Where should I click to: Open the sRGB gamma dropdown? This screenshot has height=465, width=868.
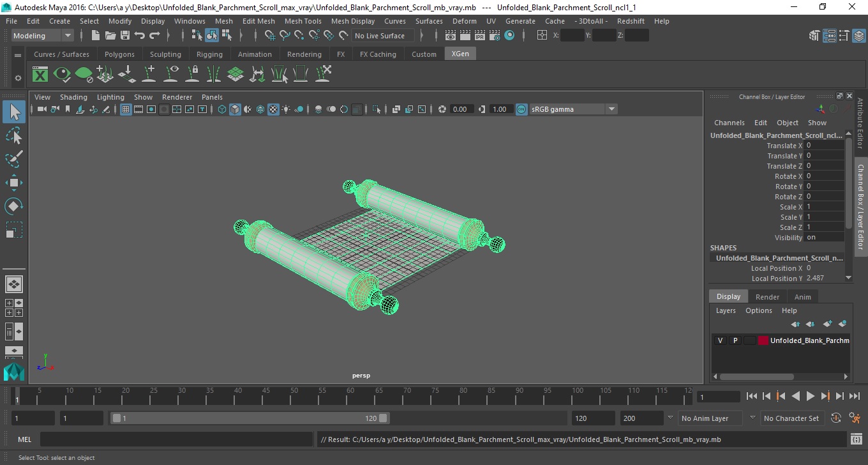(574, 109)
